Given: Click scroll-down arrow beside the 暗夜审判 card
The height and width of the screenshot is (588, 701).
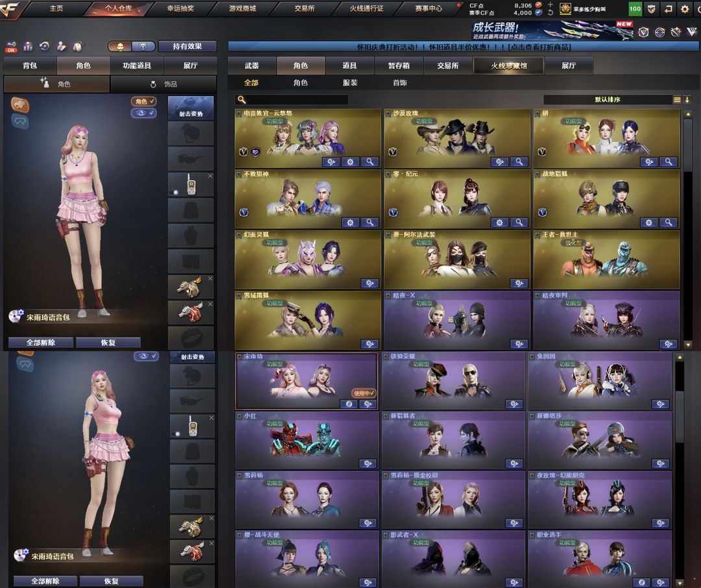Looking at the screenshot, I should tap(688, 345).
